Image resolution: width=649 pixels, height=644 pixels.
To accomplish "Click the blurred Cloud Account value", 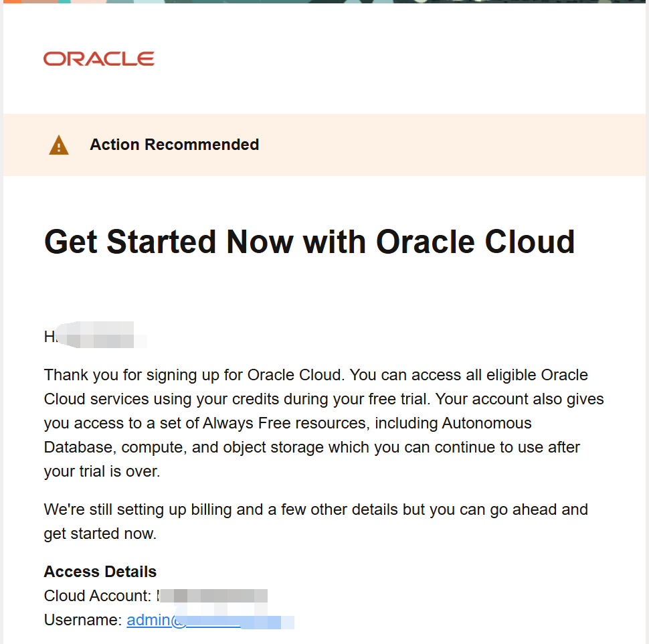I will [x=212, y=596].
